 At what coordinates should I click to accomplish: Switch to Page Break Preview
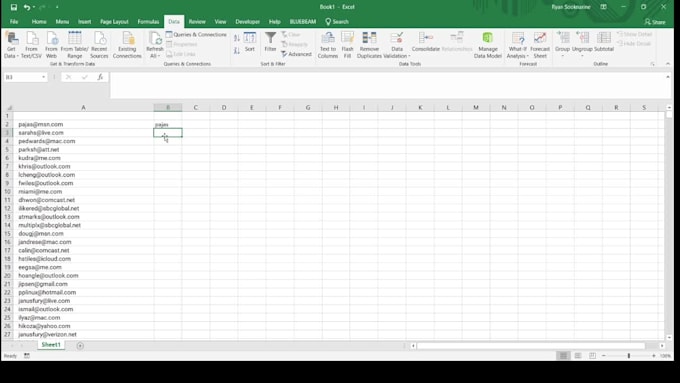tap(592, 356)
